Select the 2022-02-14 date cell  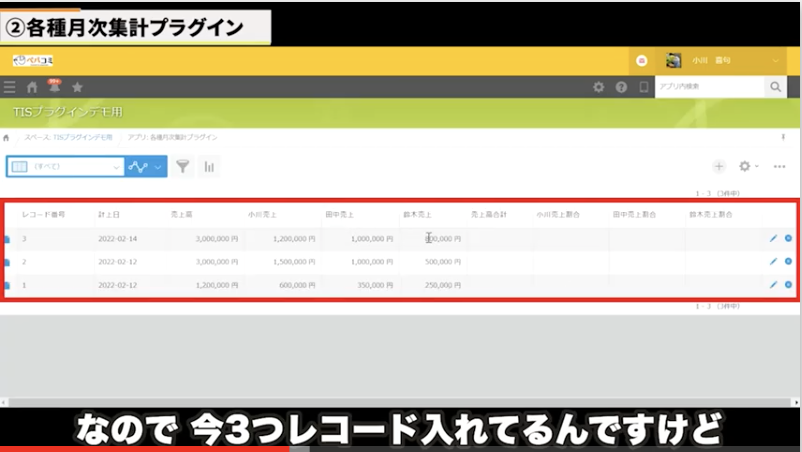click(x=118, y=239)
